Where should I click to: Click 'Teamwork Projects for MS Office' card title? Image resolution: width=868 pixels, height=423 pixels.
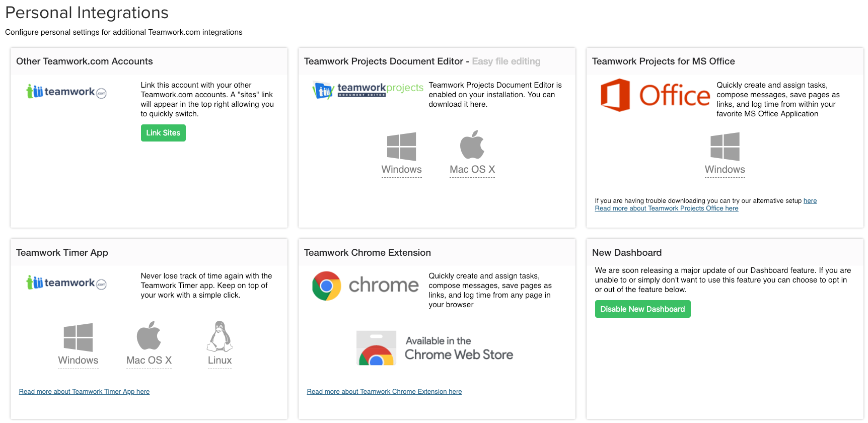pos(664,61)
